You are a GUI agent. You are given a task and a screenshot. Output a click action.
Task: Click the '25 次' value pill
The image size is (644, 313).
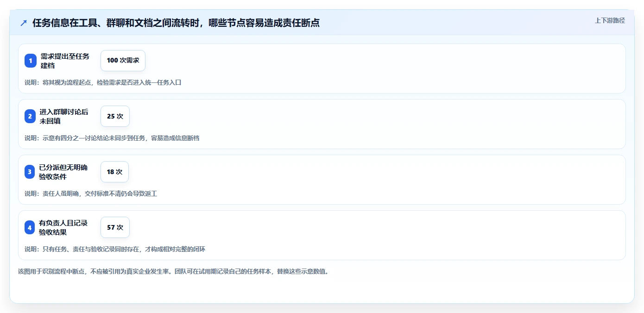[x=115, y=116]
